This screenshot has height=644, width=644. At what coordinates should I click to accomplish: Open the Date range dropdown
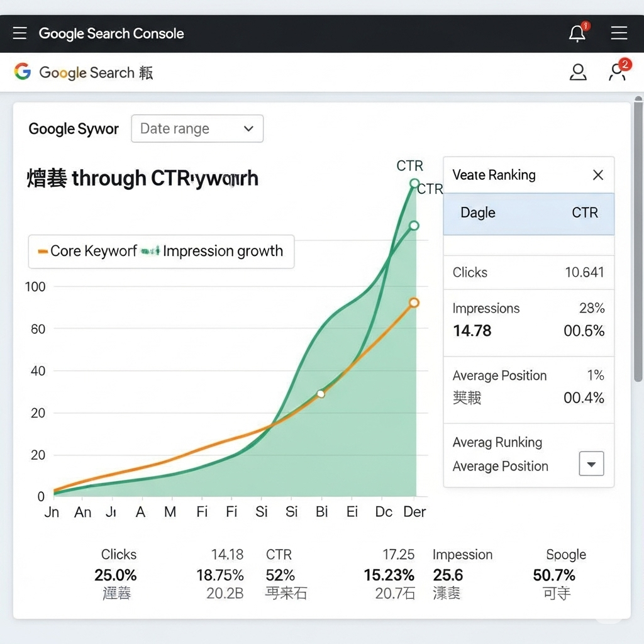(x=197, y=128)
